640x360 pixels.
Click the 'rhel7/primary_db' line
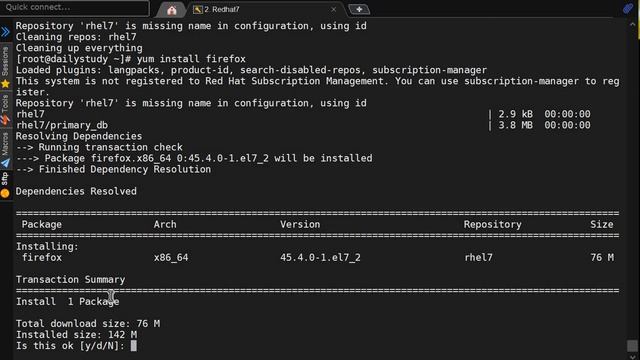(x=62, y=125)
